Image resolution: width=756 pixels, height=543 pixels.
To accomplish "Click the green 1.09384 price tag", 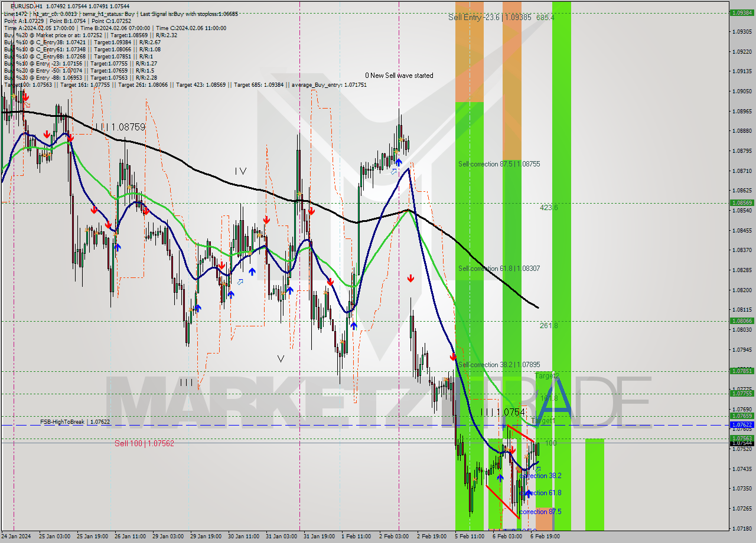I will tap(742, 12).
